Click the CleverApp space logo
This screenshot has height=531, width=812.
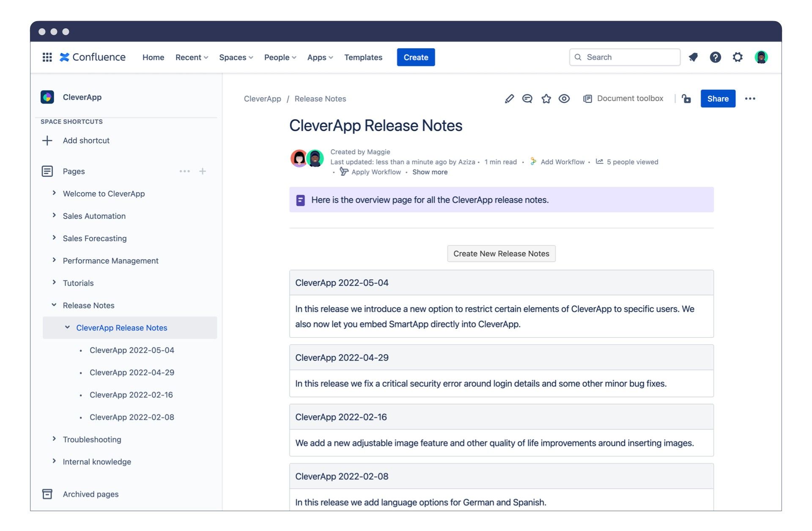tap(47, 97)
